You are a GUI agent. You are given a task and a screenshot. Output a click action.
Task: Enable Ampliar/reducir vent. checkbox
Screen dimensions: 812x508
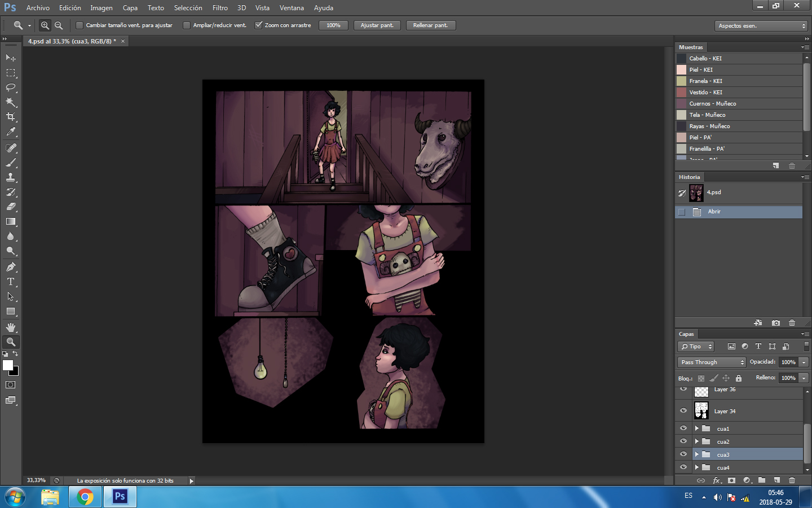tap(187, 25)
